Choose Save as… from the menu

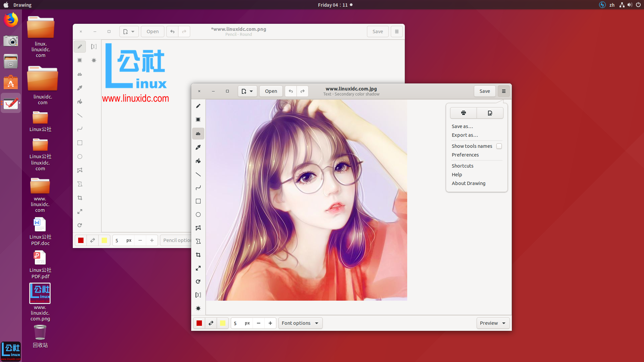(462, 126)
